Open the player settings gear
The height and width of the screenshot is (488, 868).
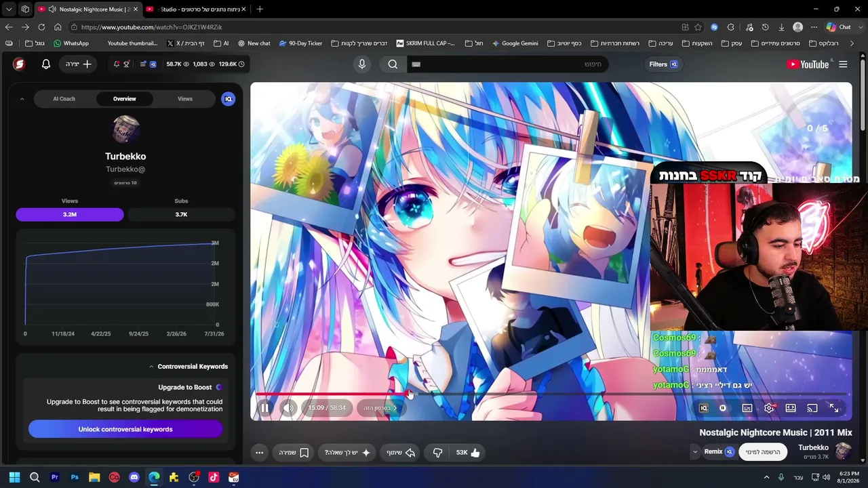point(769,408)
